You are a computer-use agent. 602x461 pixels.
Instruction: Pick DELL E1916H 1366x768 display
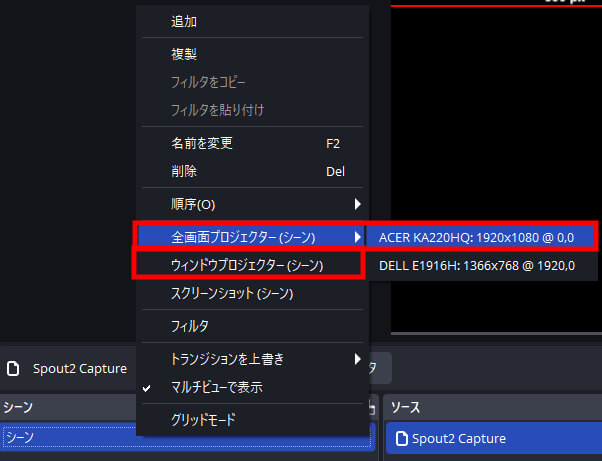(x=482, y=266)
